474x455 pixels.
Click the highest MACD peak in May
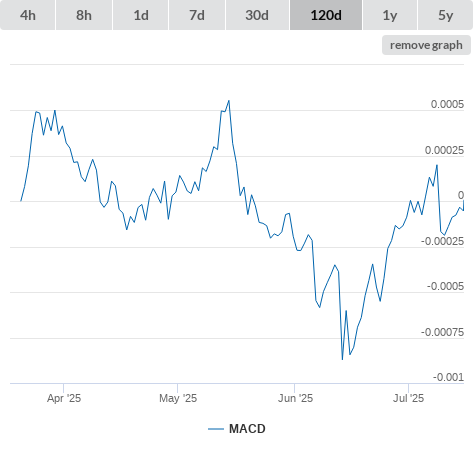tap(229, 101)
